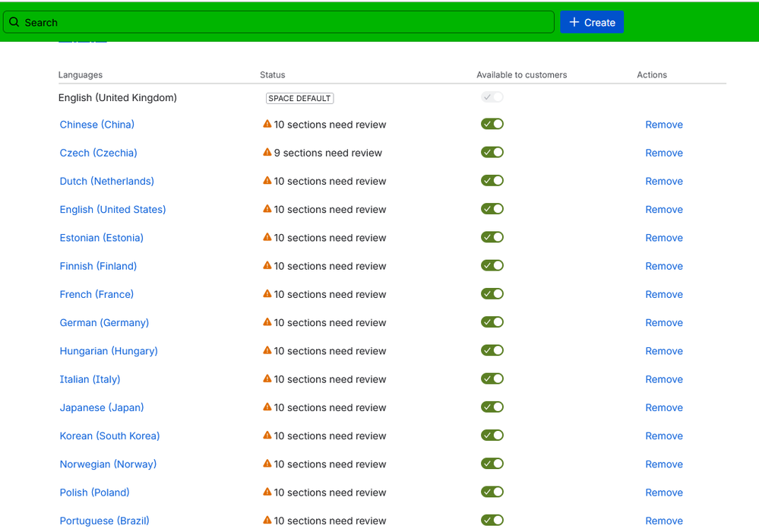Remove the Dutch (Netherlands) language

pos(664,182)
